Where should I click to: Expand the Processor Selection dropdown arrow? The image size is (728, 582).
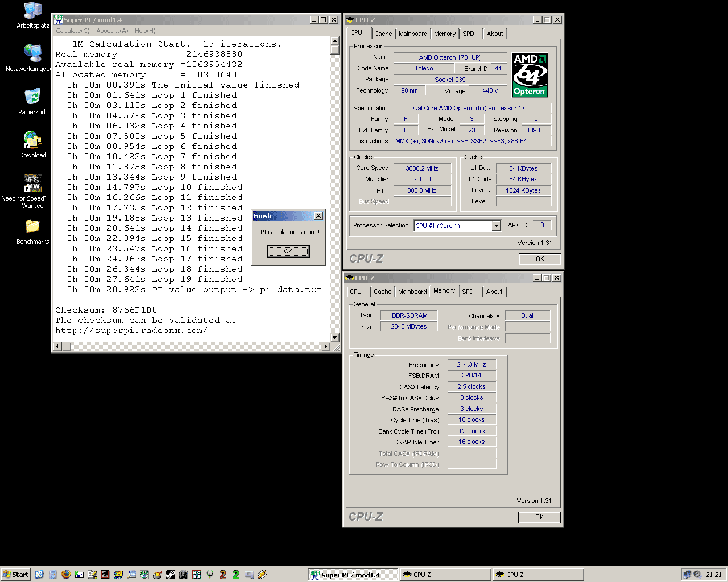496,226
